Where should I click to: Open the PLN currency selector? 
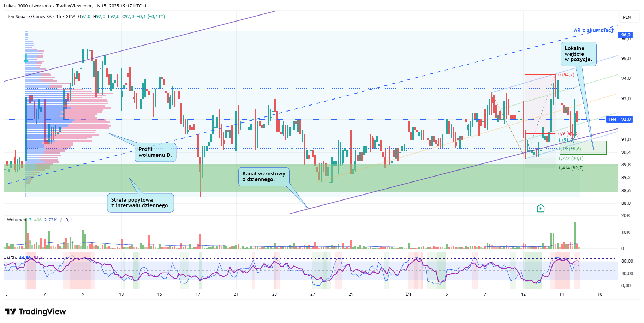point(627,17)
